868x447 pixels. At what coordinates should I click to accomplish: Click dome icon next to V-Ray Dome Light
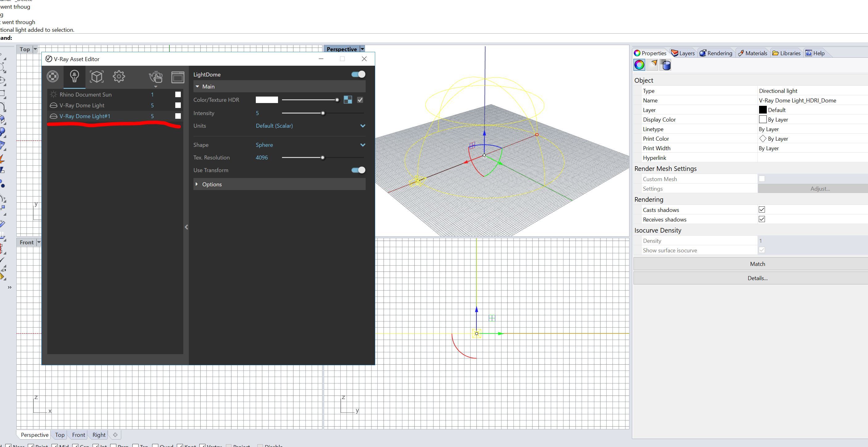coord(53,106)
